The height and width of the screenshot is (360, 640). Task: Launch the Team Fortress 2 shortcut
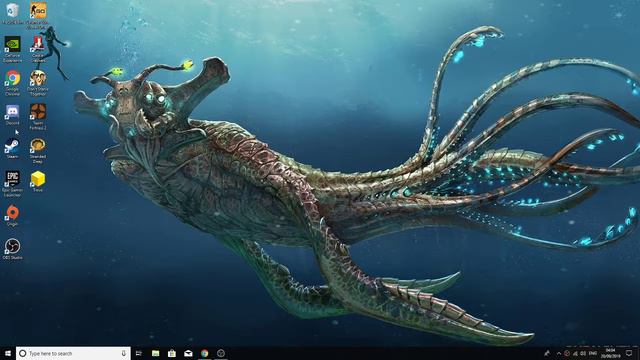pyautogui.click(x=38, y=116)
